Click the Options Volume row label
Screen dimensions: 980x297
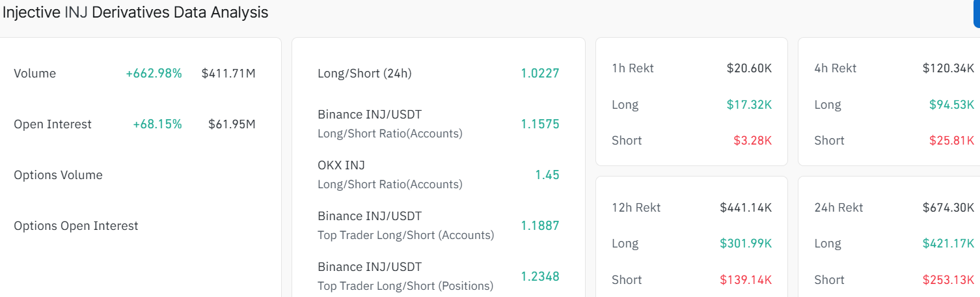(x=58, y=175)
